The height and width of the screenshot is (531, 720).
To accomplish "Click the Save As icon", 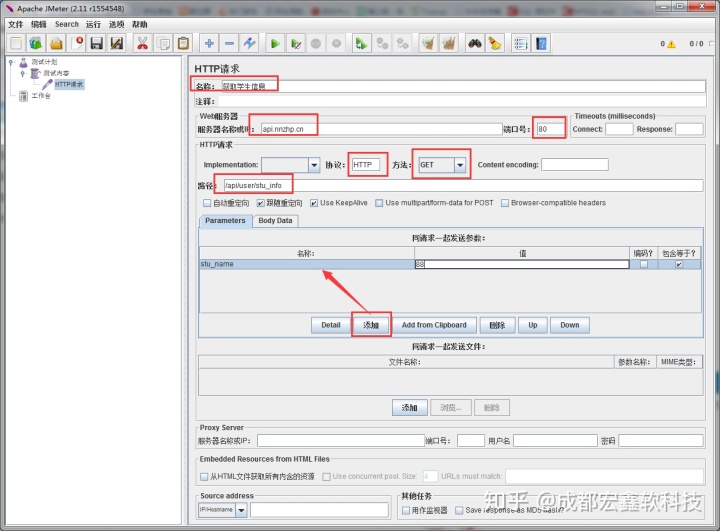I will pos(117,44).
